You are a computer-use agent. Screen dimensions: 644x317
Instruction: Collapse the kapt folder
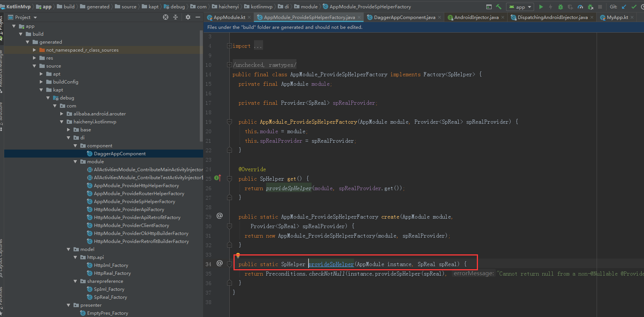coord(41,90)
